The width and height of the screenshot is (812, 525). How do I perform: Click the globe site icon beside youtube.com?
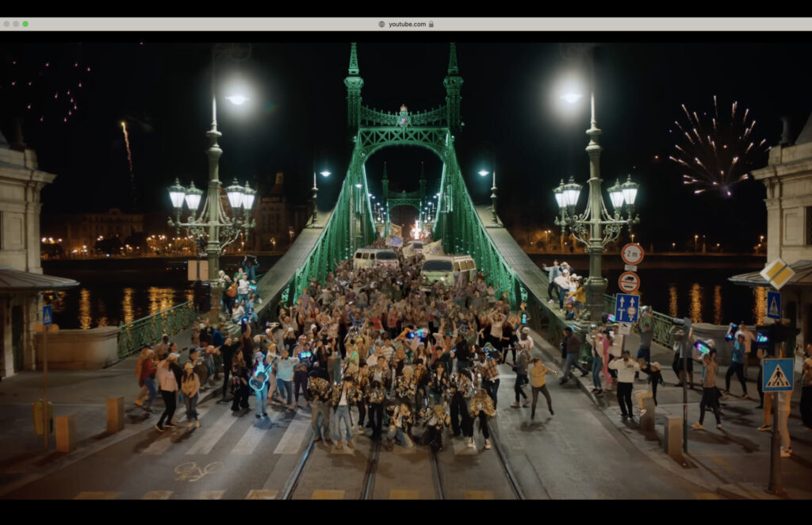coord(381,25)
